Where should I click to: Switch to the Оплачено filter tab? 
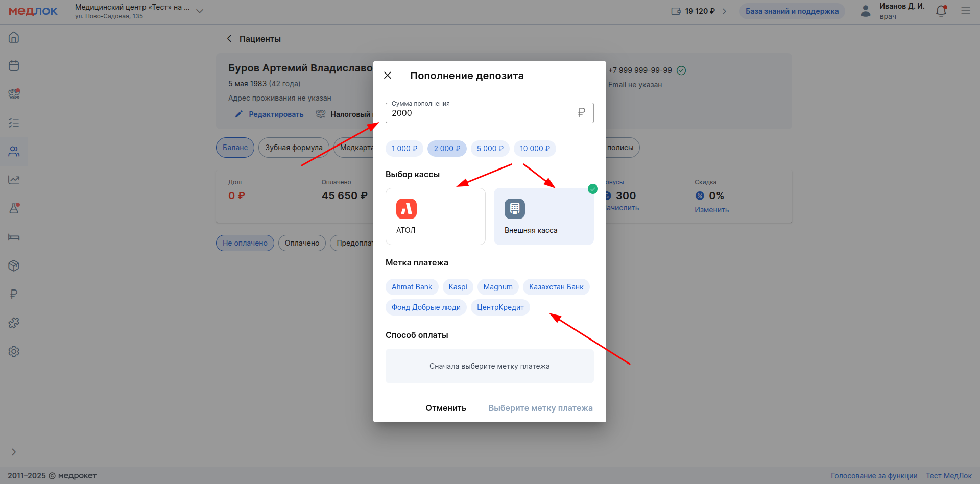(302, 243)
